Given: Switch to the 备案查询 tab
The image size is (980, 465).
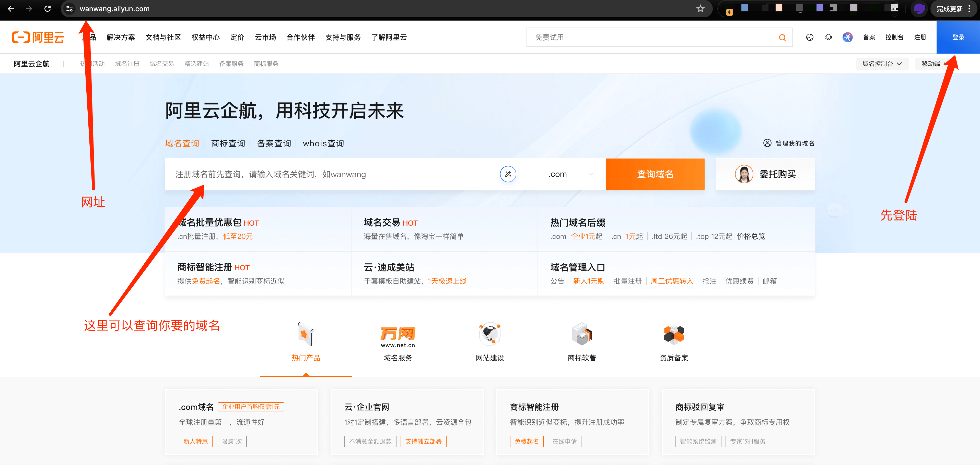Looking at the screenshot, I should point(274,143).
